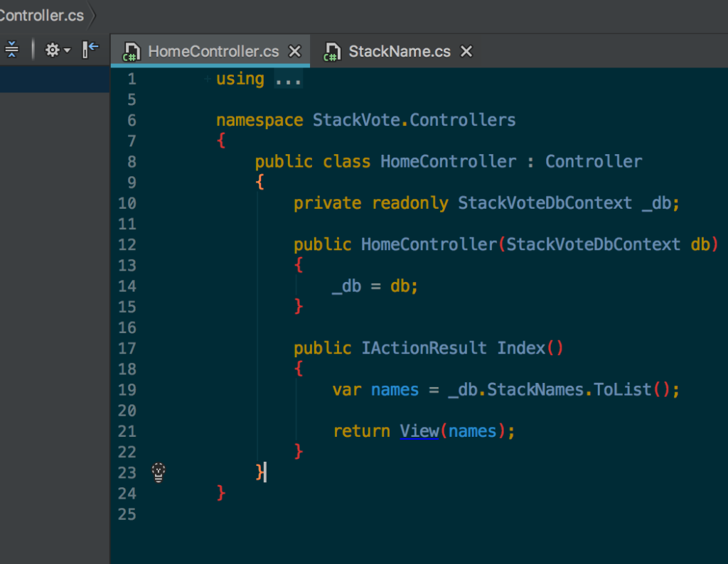728x564 pixels.
Task: Click the collapse all icon in the side panel toolbar
Action: point(12,50)
